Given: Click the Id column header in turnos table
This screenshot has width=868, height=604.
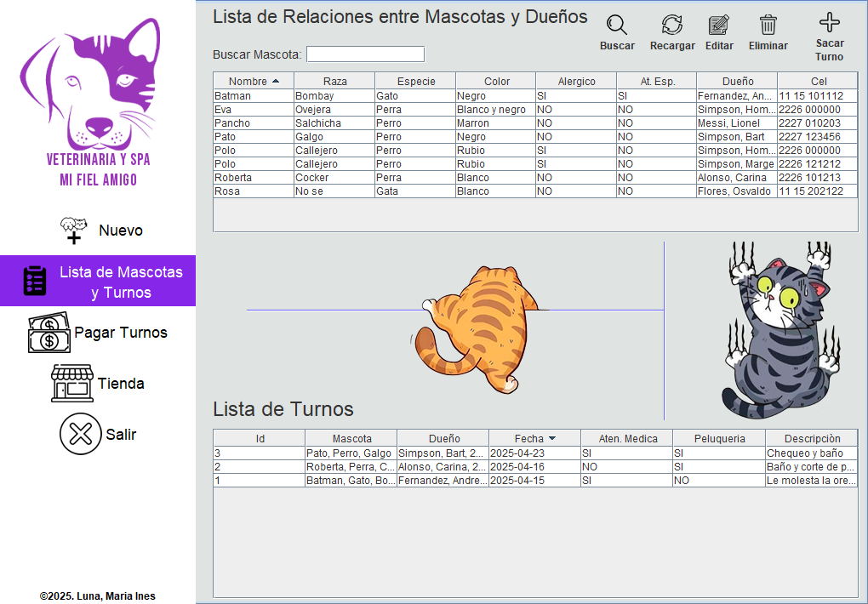Looking at the screenshot, I should (x=260, y=438).
